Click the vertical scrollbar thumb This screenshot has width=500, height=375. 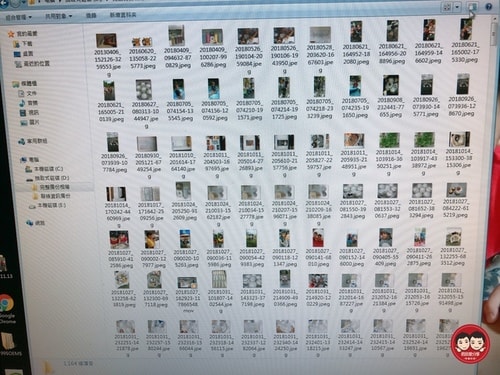pos(494,34)
